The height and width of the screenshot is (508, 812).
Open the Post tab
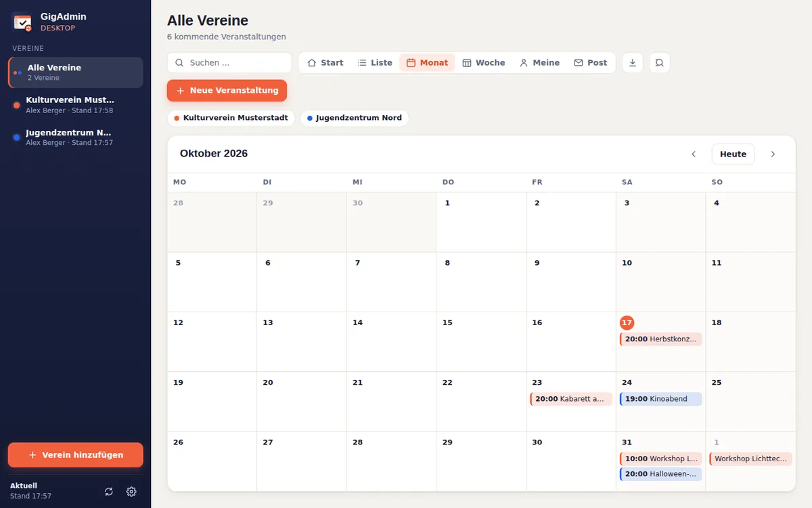[x=590, y=62]
